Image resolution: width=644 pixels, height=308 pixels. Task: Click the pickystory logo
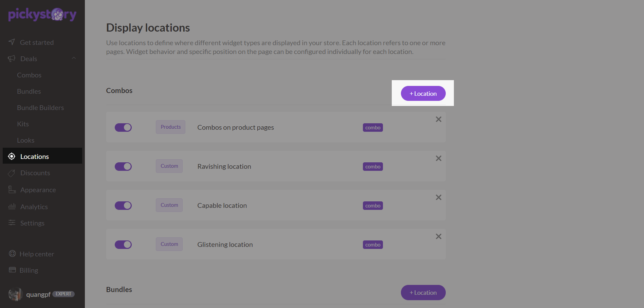tap(42, 15)
